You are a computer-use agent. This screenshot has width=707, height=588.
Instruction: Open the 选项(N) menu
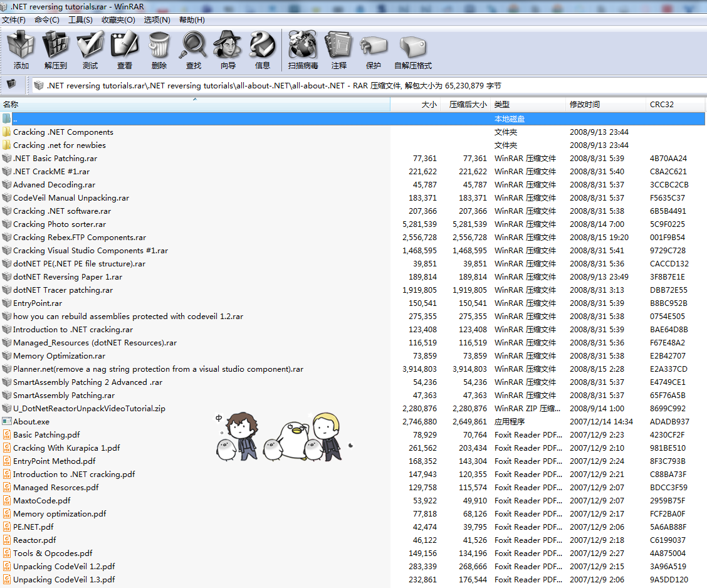(157, 20)
